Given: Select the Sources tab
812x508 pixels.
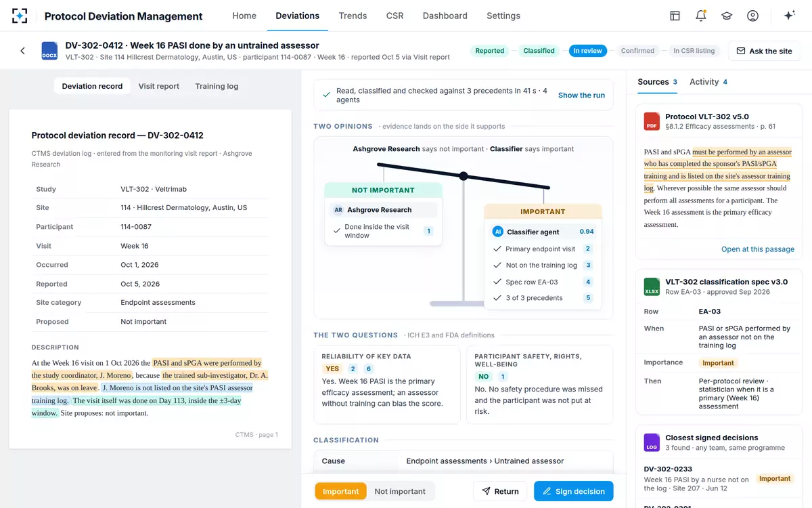Looking at the screenshot, I should [x=657, y=82].
